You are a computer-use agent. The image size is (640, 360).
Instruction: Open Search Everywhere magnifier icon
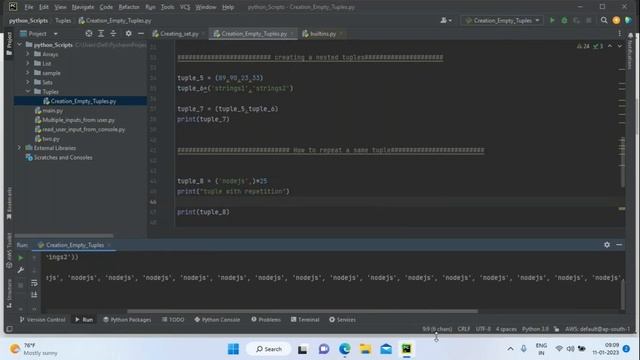tap(604, 20)
